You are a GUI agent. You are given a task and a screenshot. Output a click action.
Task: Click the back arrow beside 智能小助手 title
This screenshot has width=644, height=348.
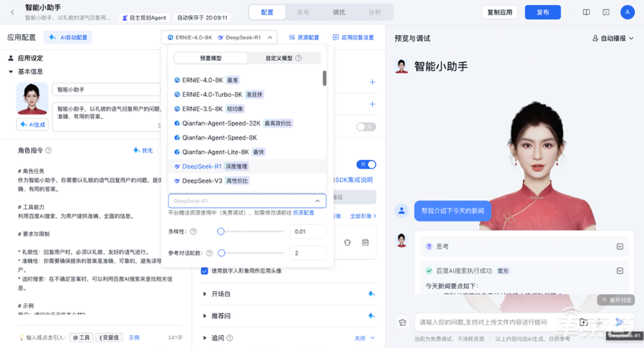pos(12,13)
